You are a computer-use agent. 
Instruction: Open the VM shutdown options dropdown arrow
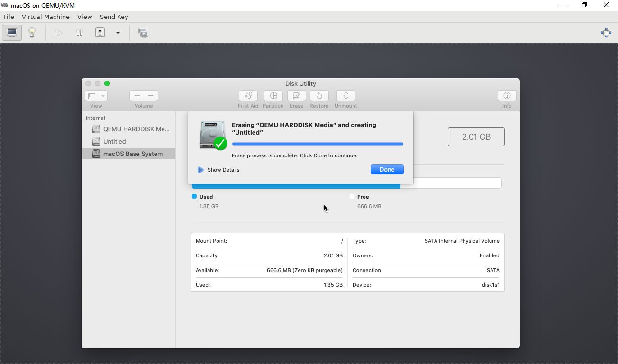click(118, 33)
